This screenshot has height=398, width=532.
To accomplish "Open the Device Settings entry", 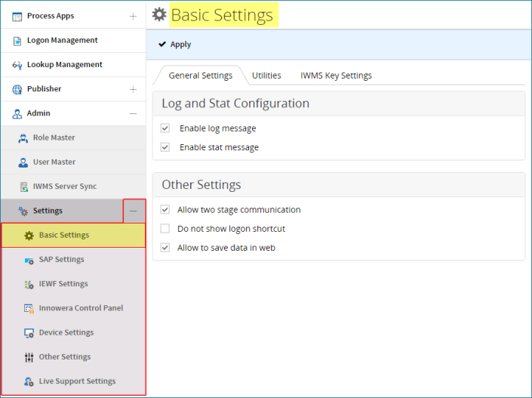I will (74, 332).
